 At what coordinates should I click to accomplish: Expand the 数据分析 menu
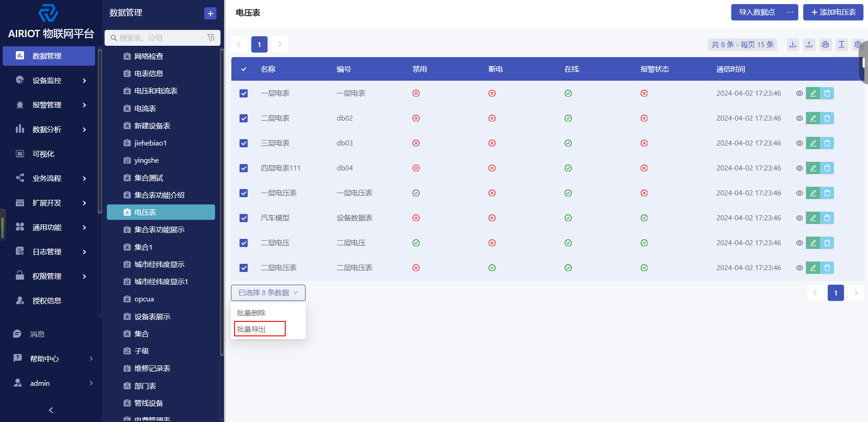[49, 129]
